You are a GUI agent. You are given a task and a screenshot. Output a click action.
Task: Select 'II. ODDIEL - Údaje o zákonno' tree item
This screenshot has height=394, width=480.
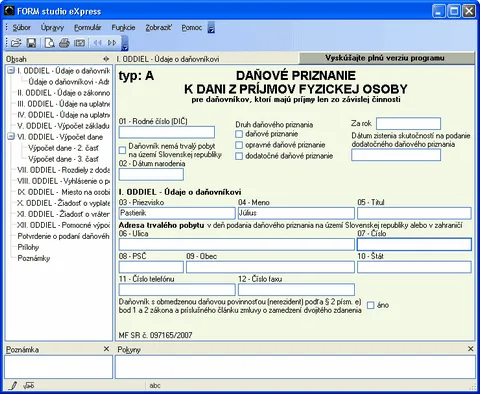click(x=64, y=93)
